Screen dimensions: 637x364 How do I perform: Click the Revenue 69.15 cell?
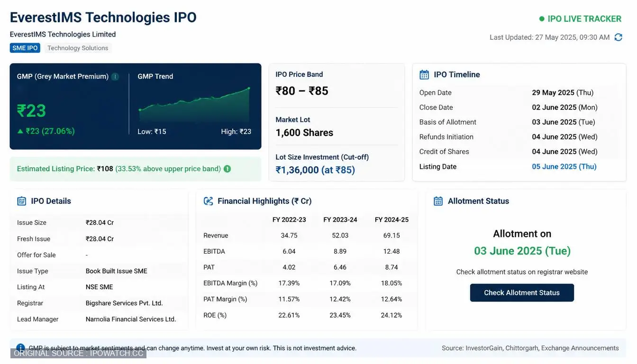point(391,235)
